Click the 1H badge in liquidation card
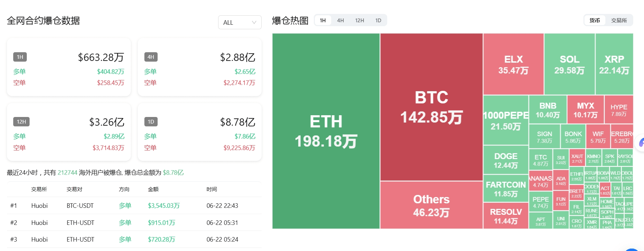 click(x=20, y=57)
